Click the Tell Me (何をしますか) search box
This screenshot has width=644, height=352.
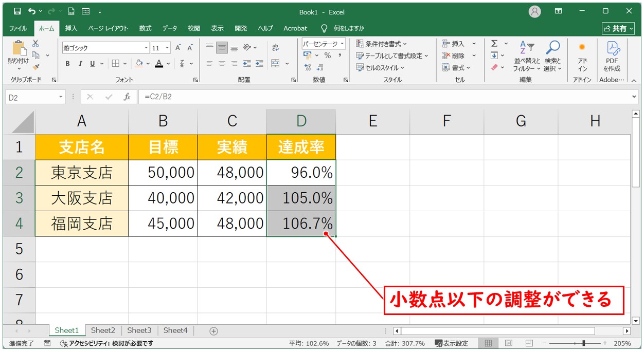click(343, 28)
